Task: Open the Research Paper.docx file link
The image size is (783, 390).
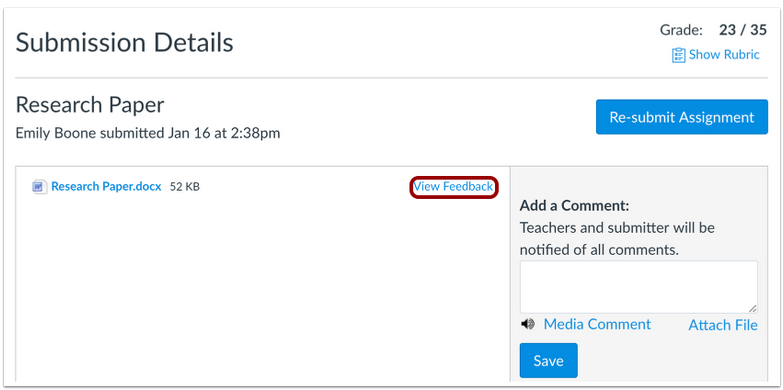Action: 106,187
